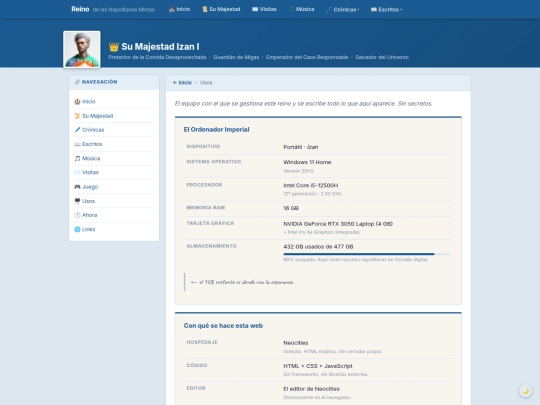Expand the Escritos dropdown in top bar
The image size is (540, 405).
(386, 10)
